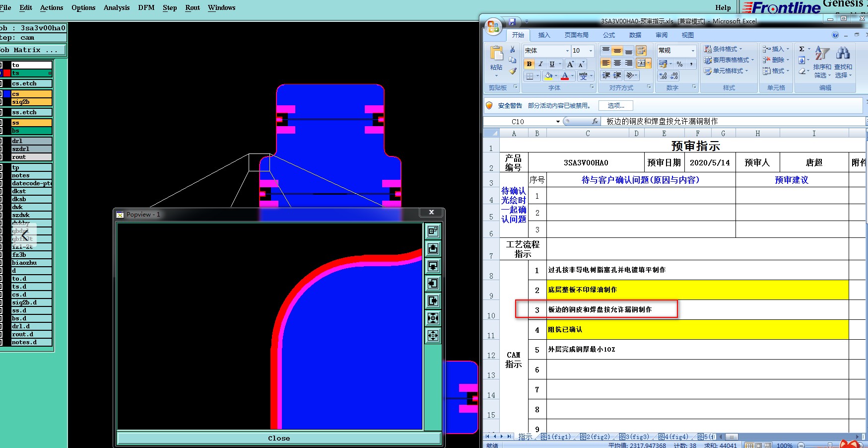Open the Name Box dropdown arrow

tap(558, 122)
